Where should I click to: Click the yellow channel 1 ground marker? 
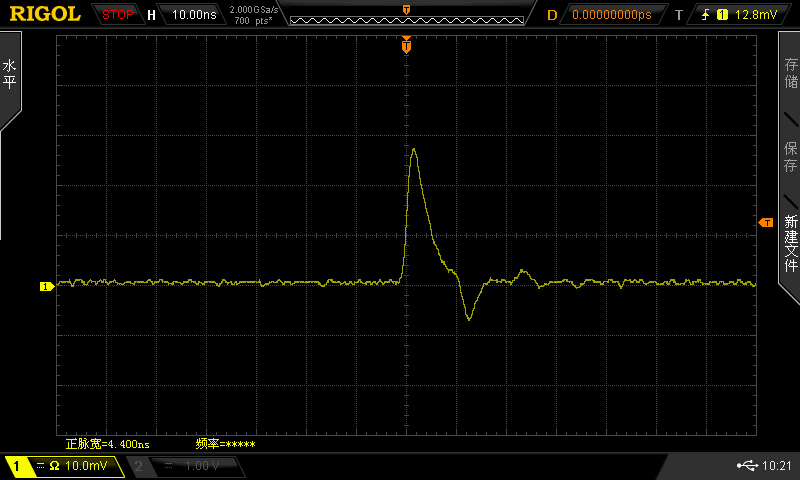click(46, 287)
